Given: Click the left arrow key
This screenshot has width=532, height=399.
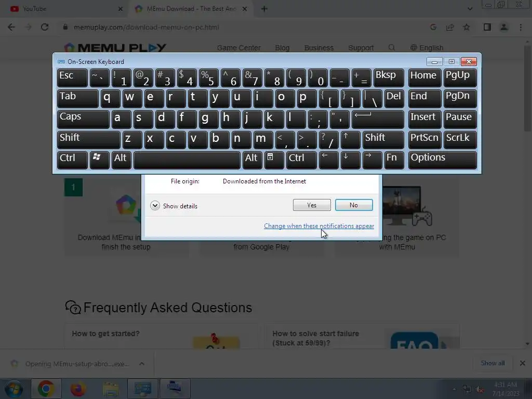Looking at the screenshot, I should 328,160.
